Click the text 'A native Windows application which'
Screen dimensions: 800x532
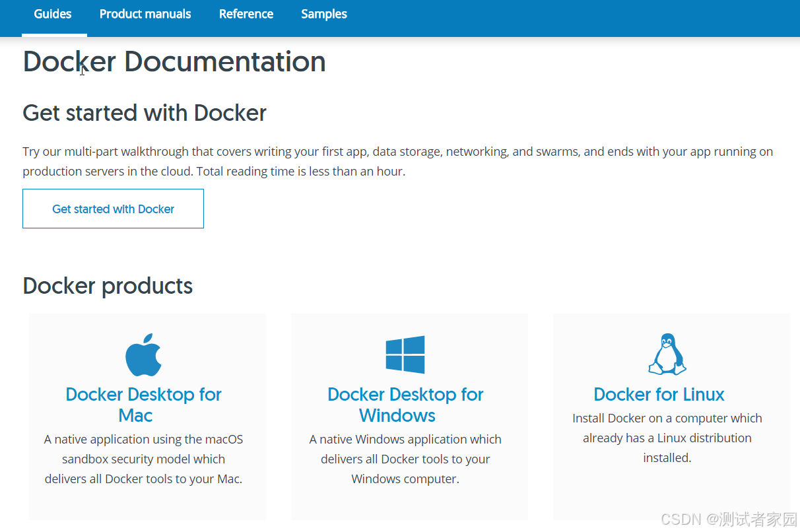click(405, 439)
